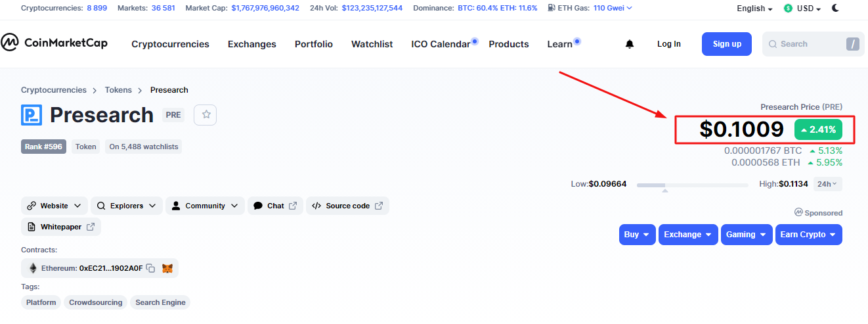868x324 pixels.
Task: Select the Crowdsourcing tag
Action: [96, 302]
